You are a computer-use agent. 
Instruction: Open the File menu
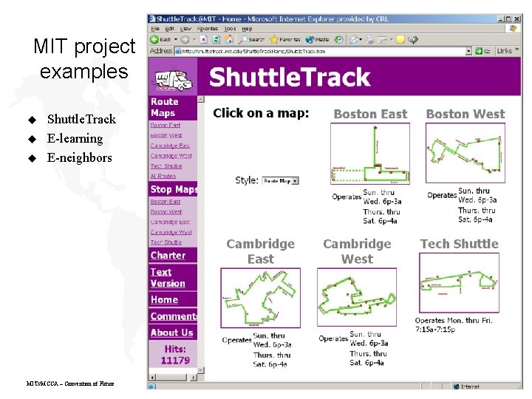[x=155, y=29]
